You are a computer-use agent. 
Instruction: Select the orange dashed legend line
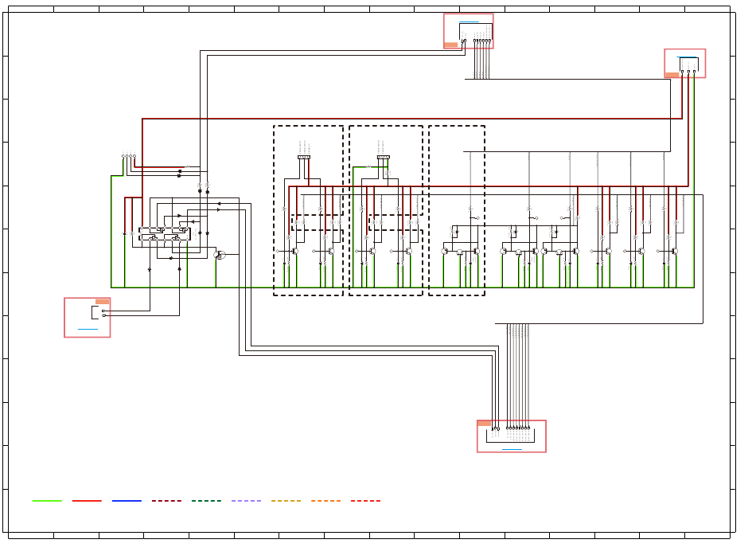click(326, 501)
